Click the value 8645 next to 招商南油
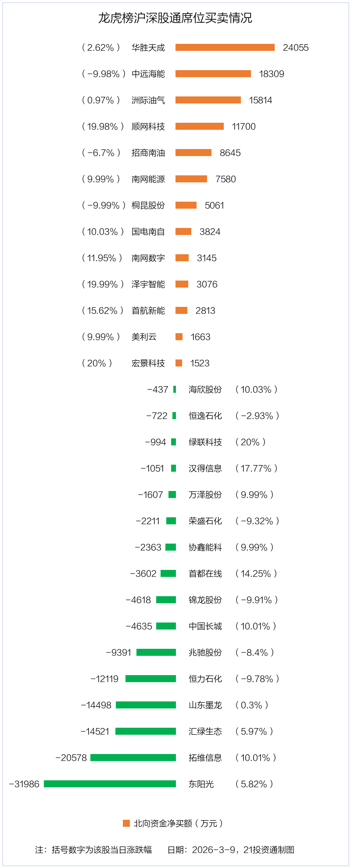Screen dimensions: 351x868 pos(230,153)
